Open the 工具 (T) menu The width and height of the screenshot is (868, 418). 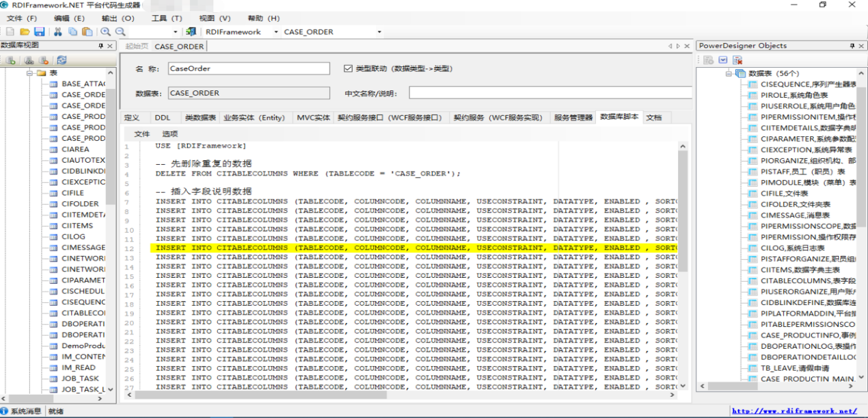pos(166,18)
